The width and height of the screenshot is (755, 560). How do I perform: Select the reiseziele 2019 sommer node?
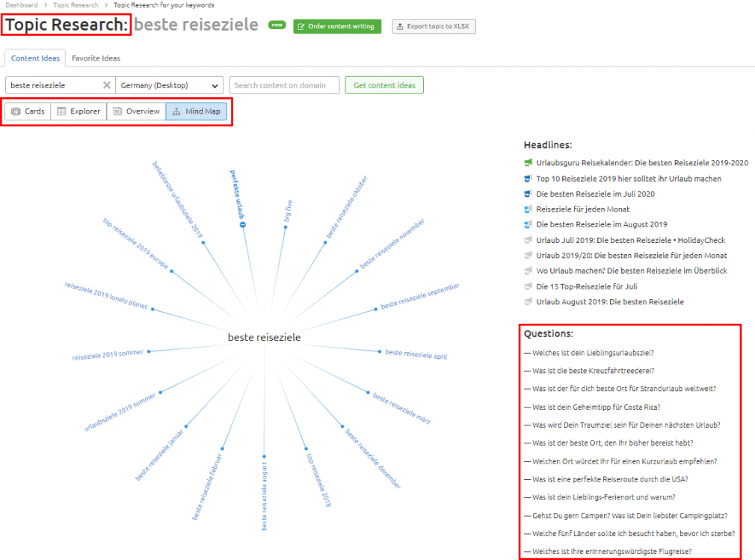tap(108, 355)
